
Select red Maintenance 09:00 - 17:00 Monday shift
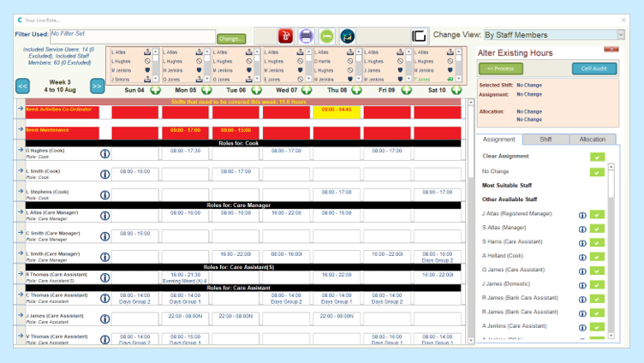point(185,133)
